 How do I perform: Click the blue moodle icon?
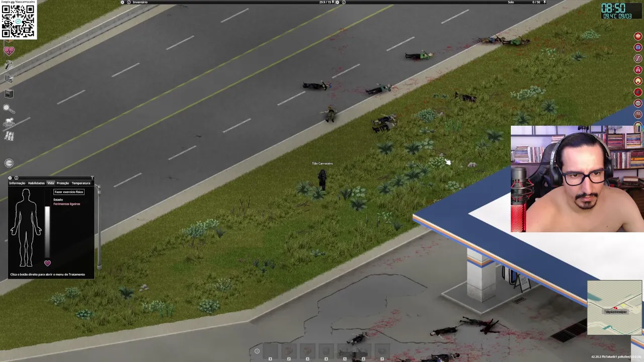tap(638, 47)
